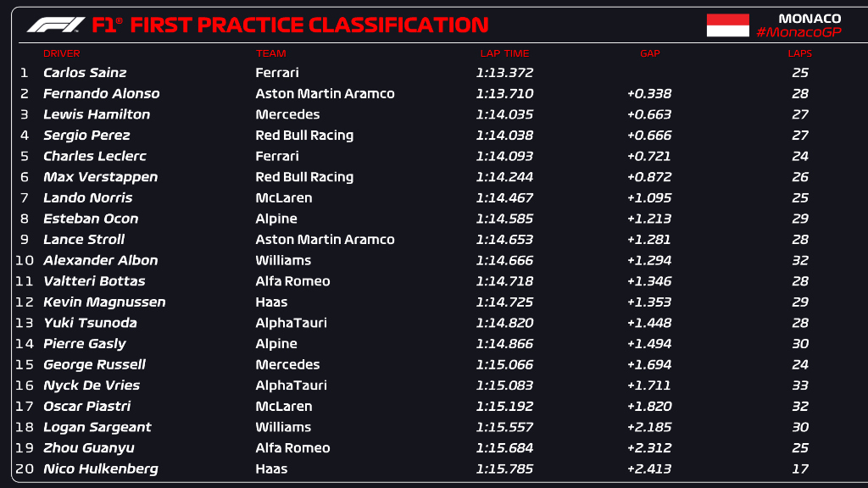
Task: Click the F1 logo icon
Action: 56,25
